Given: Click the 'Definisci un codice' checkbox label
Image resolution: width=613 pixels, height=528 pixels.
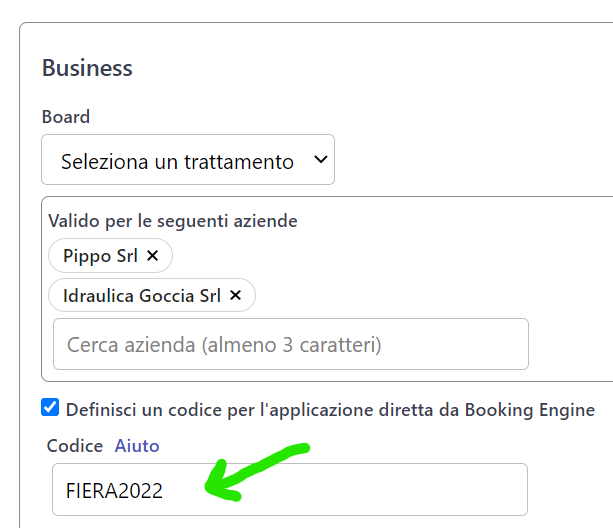Looking at the screenshot, I should point(330,409).
